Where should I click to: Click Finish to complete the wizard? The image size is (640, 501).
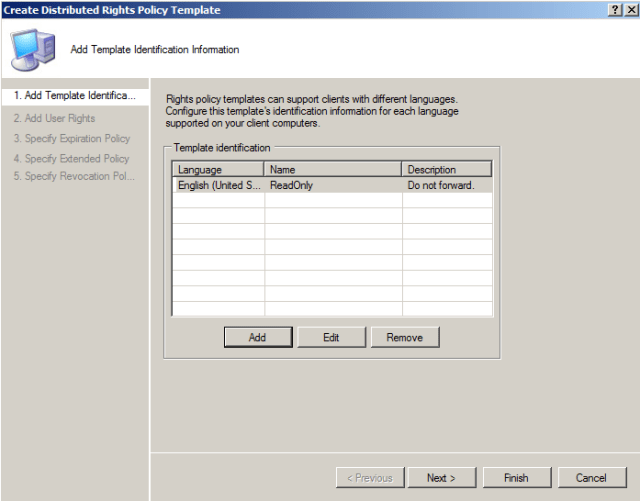(516, 478)
